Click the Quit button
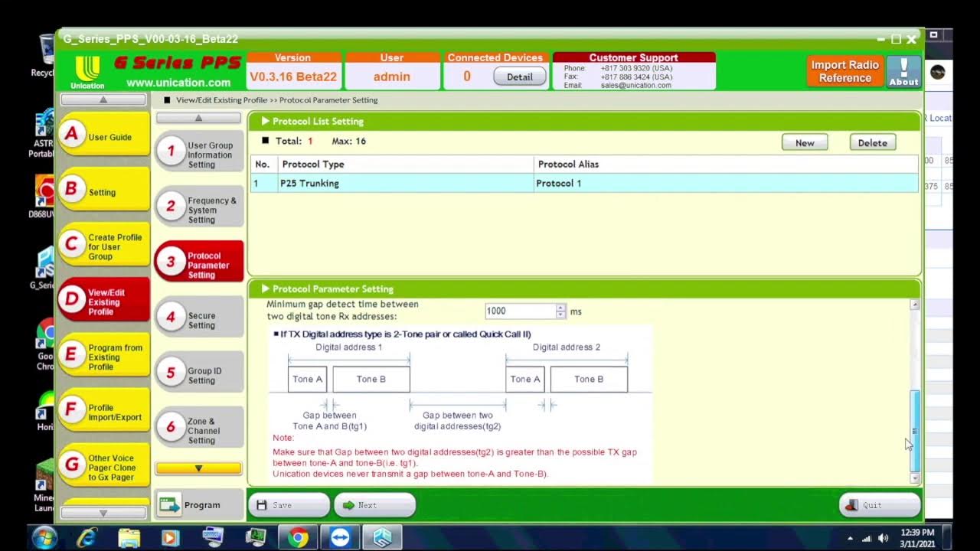The image size is (980, 551). click(880, 505)
